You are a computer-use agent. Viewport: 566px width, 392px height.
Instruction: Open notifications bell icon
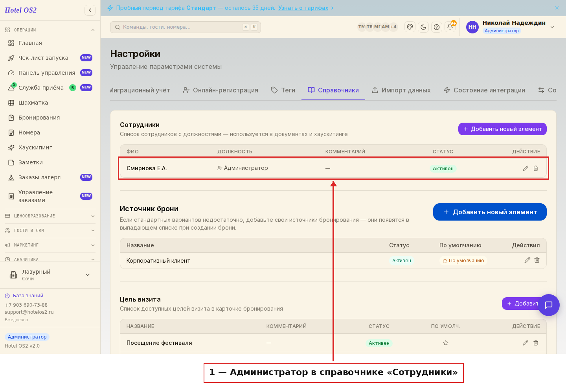tap(450, 27)
